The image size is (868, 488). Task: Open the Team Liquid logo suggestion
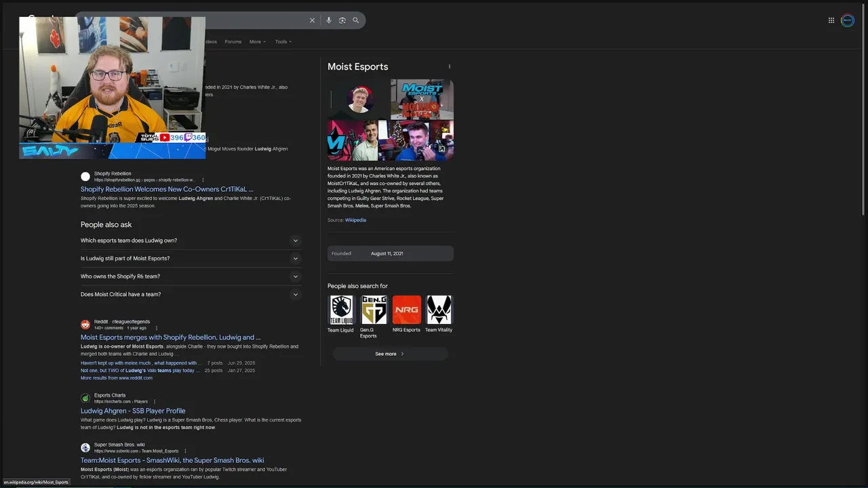341,310
